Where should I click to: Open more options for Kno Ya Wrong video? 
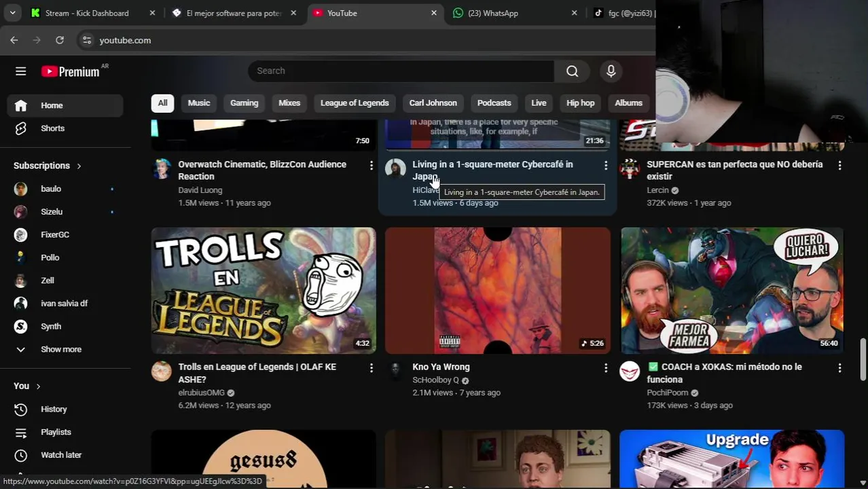[606, 367]
